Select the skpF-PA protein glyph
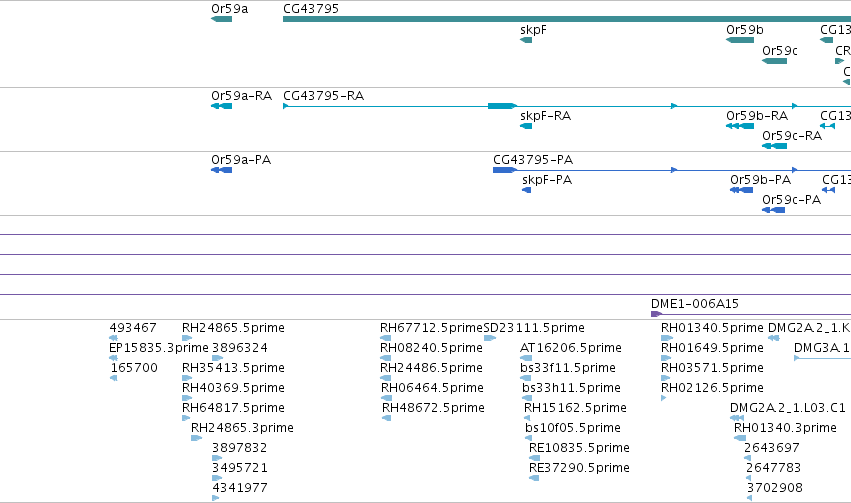This screenshot has height=503, width=851. [526, 190]
